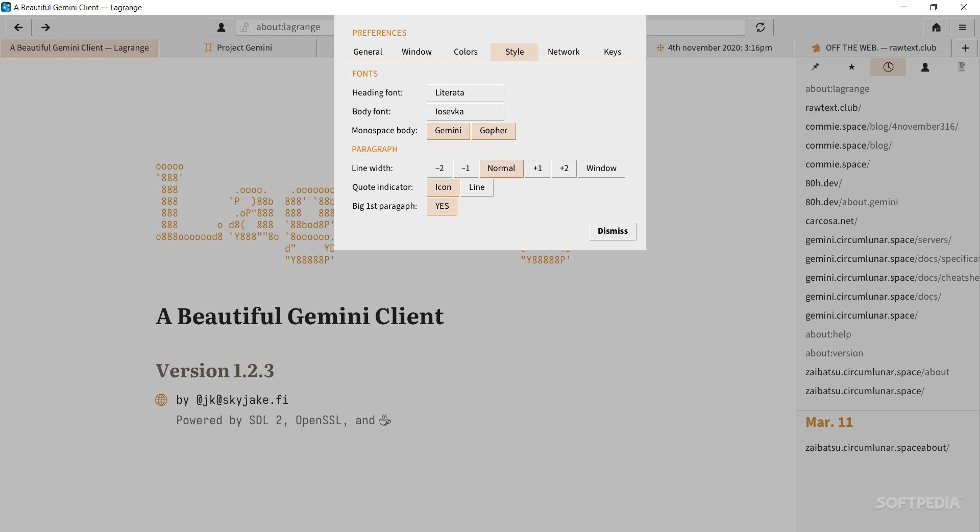Toggle Big 1st paragraph YES button

(442, 206)
